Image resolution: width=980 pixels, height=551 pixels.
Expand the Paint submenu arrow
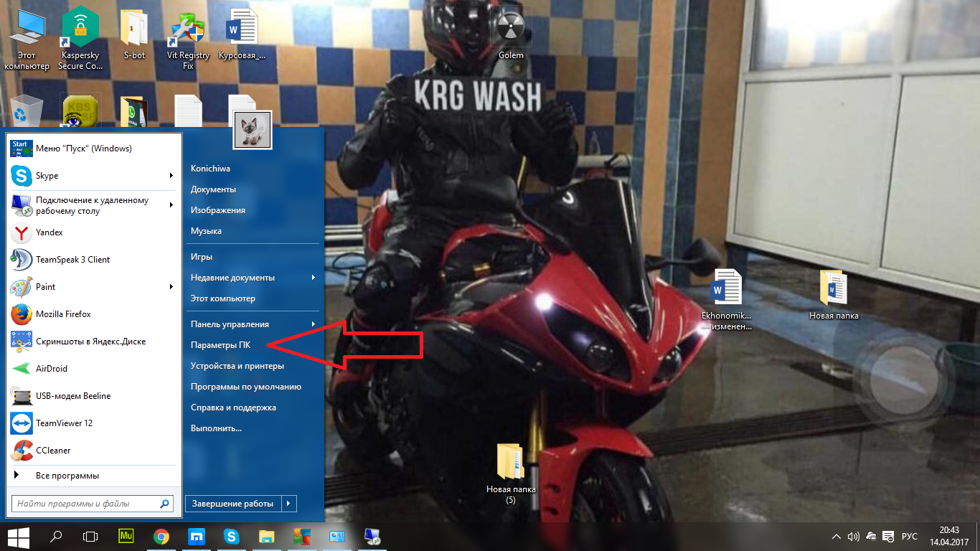click(171, 287)
